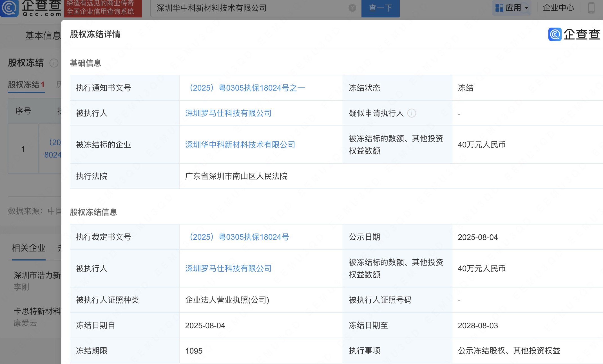Open link (2025)粤0305执保18024号之一

point(245,88)
